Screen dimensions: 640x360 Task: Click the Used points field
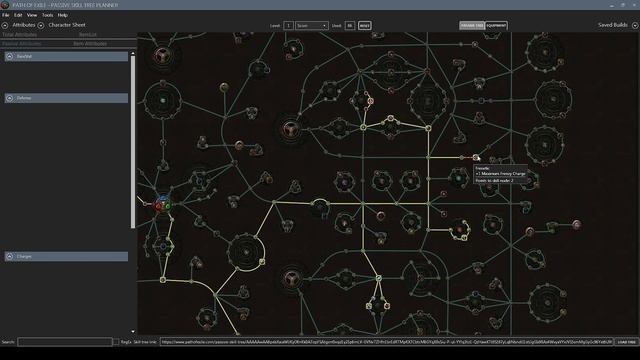[350, 25]
